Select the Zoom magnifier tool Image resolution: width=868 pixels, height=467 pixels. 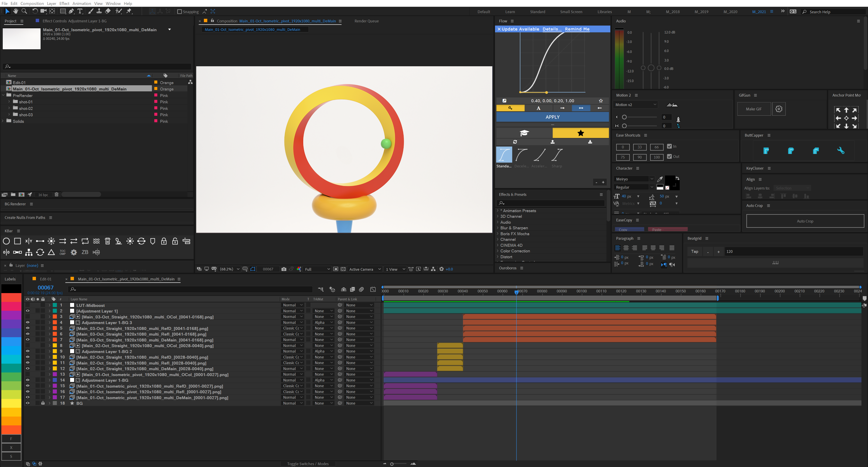pos(24,11)
